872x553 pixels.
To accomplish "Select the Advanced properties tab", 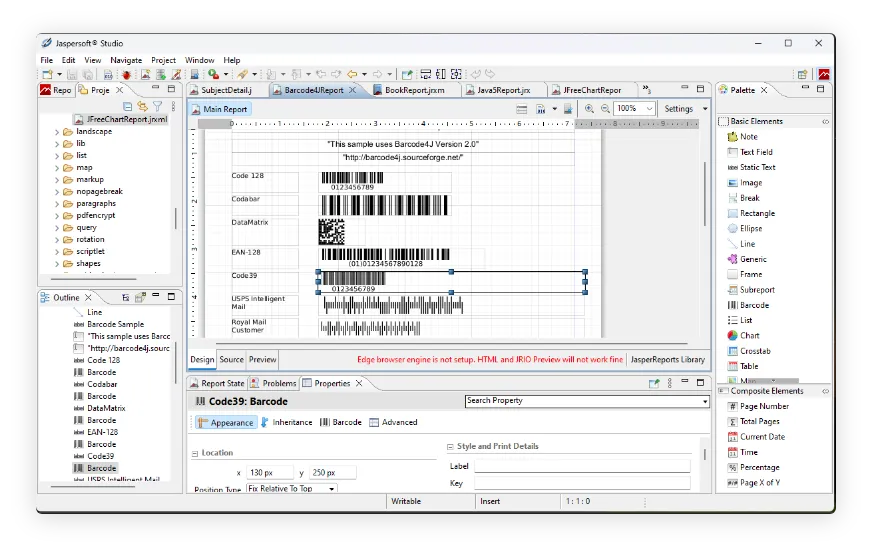I will (393, 423).
